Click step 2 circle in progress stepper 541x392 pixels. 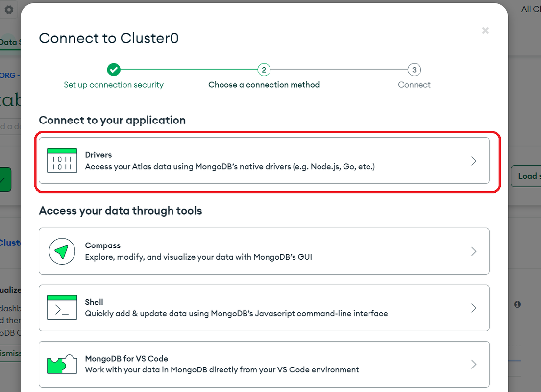pyautogui.click(x=264, y=70)
